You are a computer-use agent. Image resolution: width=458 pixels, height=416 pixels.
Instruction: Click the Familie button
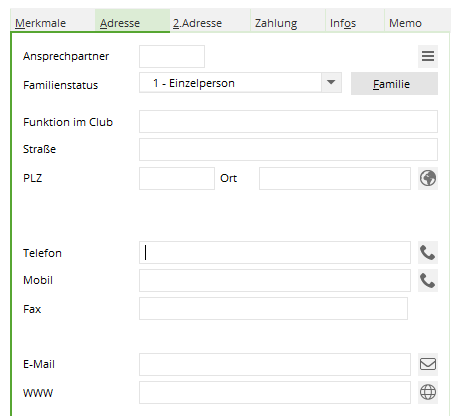point(394,84)
